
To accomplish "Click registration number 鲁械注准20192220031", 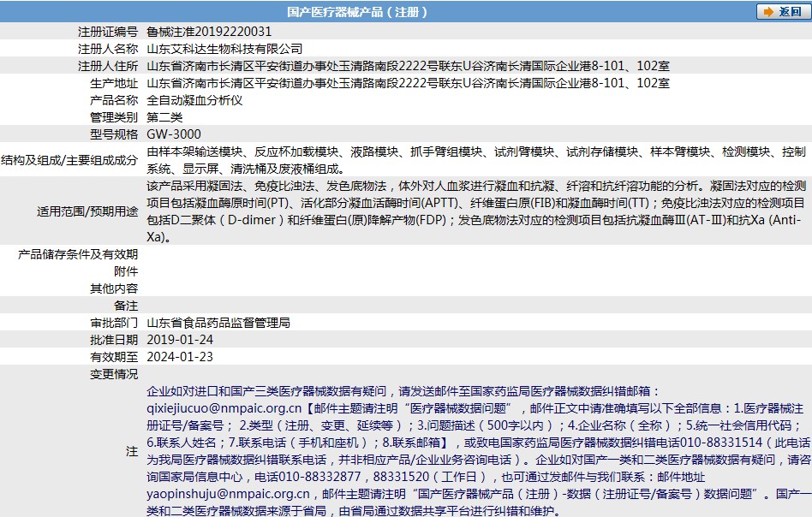I will (x=209, y=32).
